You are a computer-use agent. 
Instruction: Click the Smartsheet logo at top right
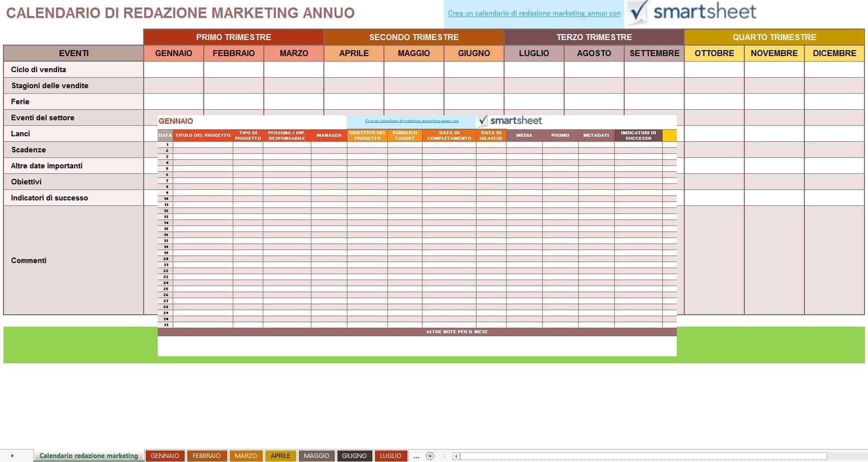pos(692,12)
